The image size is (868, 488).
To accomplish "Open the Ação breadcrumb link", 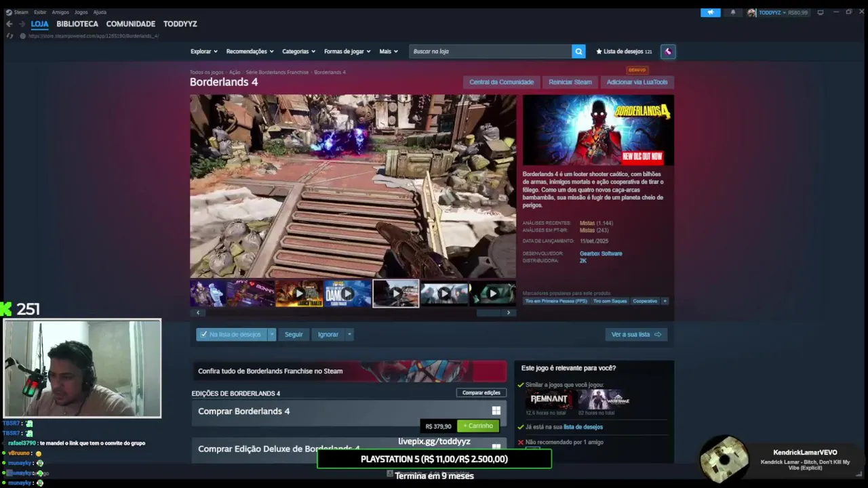I will [x=235, y=72].
